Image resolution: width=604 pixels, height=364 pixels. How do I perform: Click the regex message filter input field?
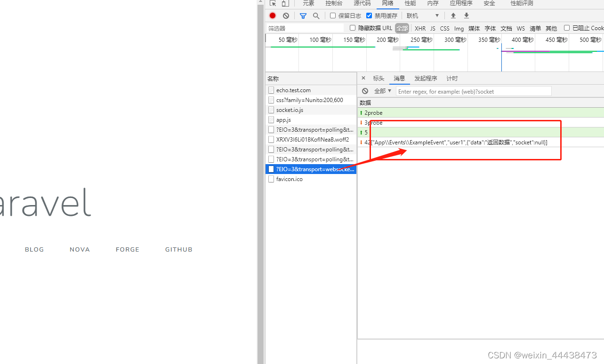pos(473,91)
